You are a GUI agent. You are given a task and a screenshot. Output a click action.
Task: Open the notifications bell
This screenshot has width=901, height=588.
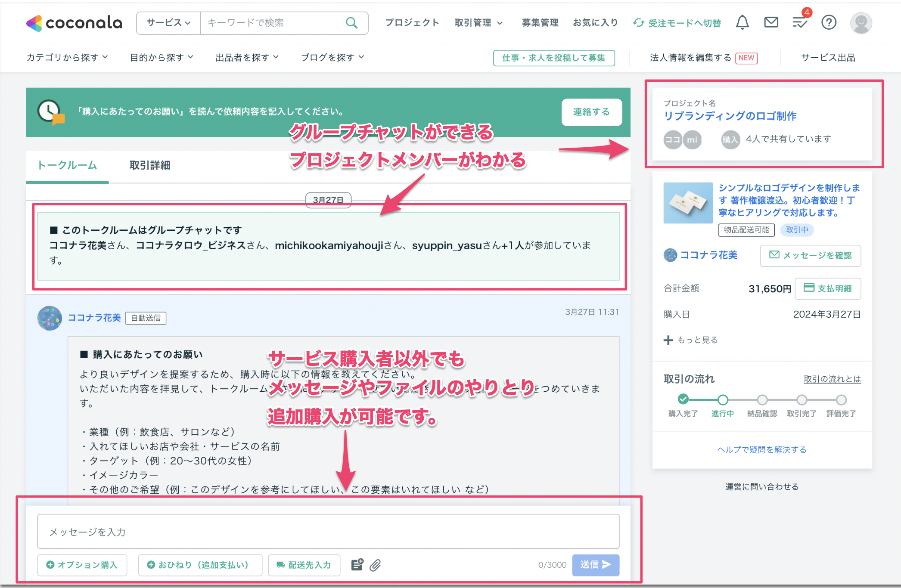pyautogui.click(x=742, y=22)
